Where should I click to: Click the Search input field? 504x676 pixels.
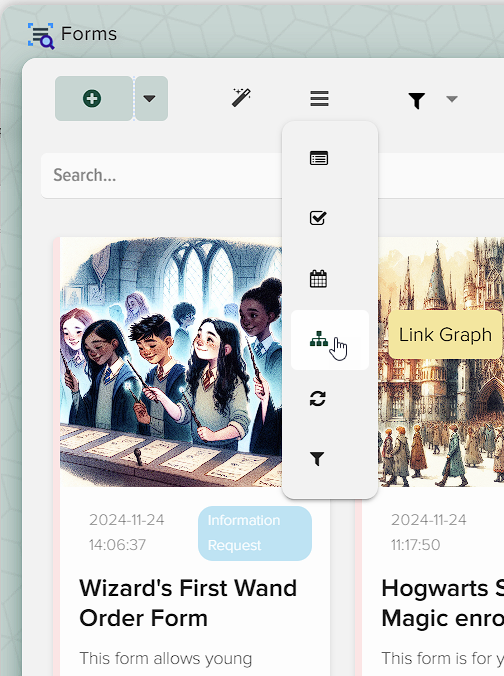(162, 175)
